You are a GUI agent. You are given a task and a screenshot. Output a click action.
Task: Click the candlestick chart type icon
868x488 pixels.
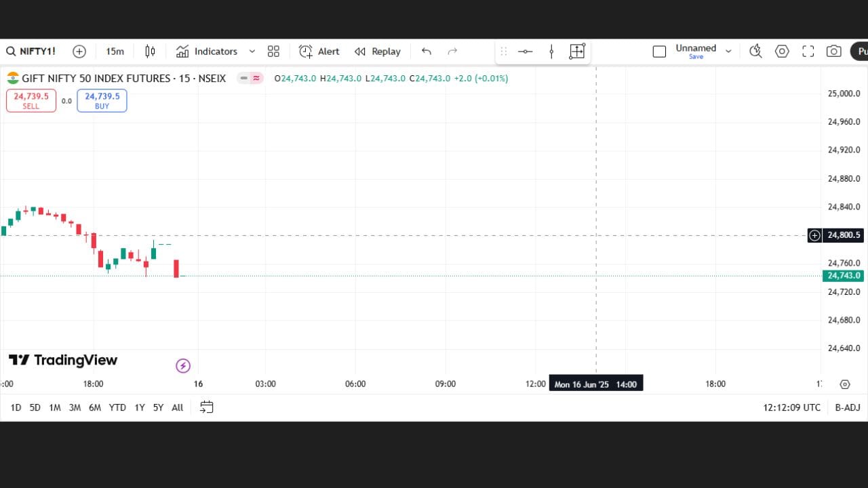(150, 52)
